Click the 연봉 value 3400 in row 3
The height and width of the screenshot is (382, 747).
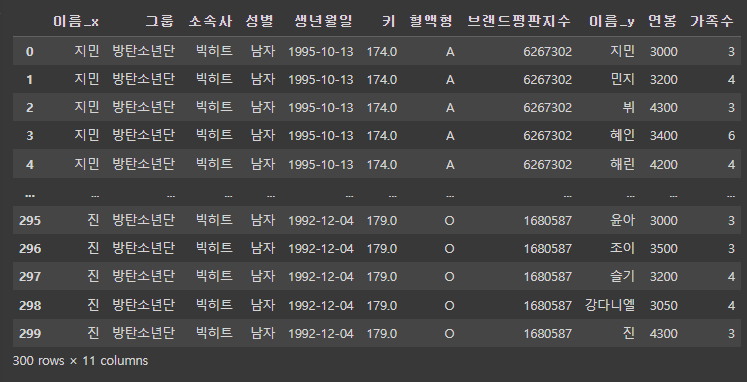coord(663,136)
